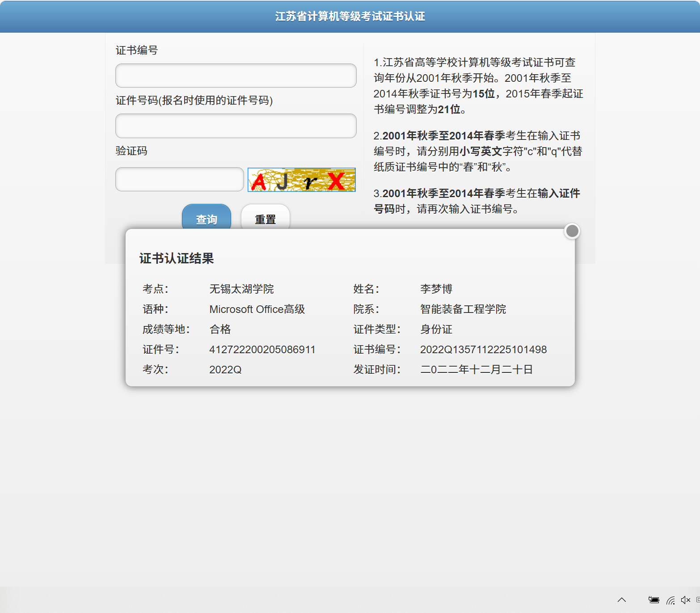Click the 证件类型 label
700x613 pixels.
pyautogui.click(x=377, y=329)
